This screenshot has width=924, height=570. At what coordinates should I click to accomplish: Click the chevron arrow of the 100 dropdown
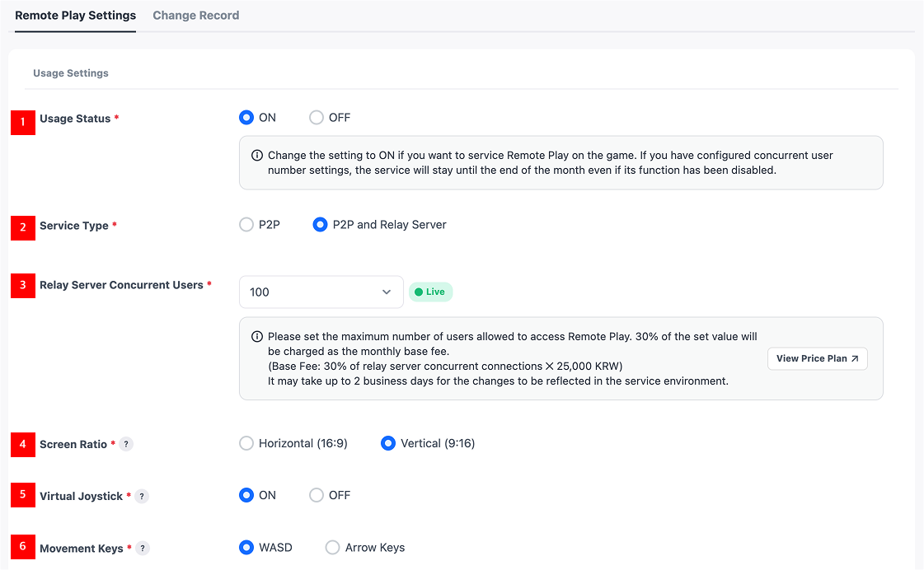click(x=387, y=292)
